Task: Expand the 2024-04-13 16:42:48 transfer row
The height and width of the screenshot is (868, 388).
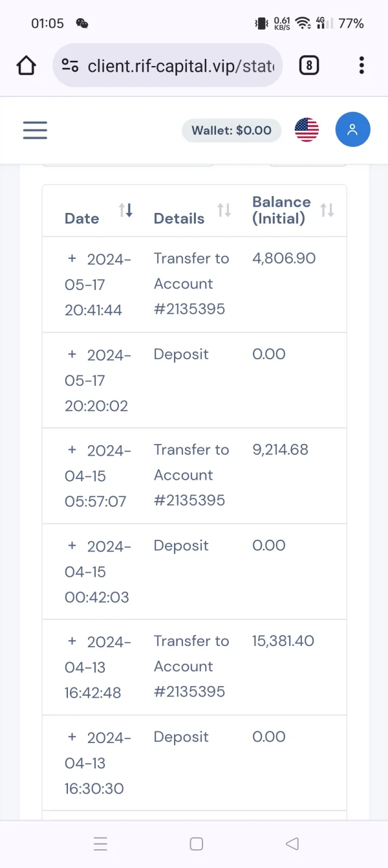Action: 72,641
